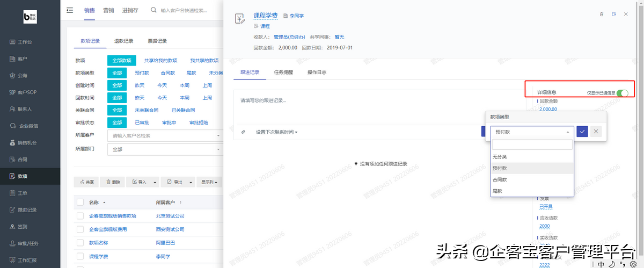Cancel 款项类型 editing with the grey X button
Screen dimensions: 644x268
click(x=596, y=132)
